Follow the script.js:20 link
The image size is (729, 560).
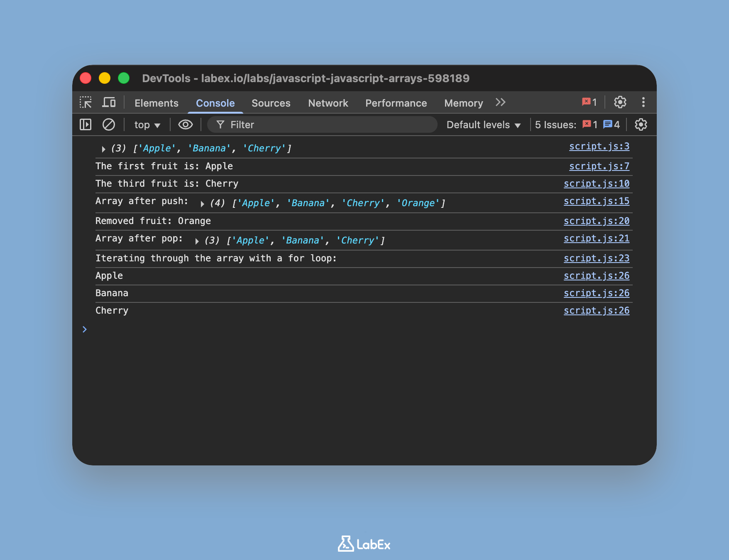(x=597, y=221)
